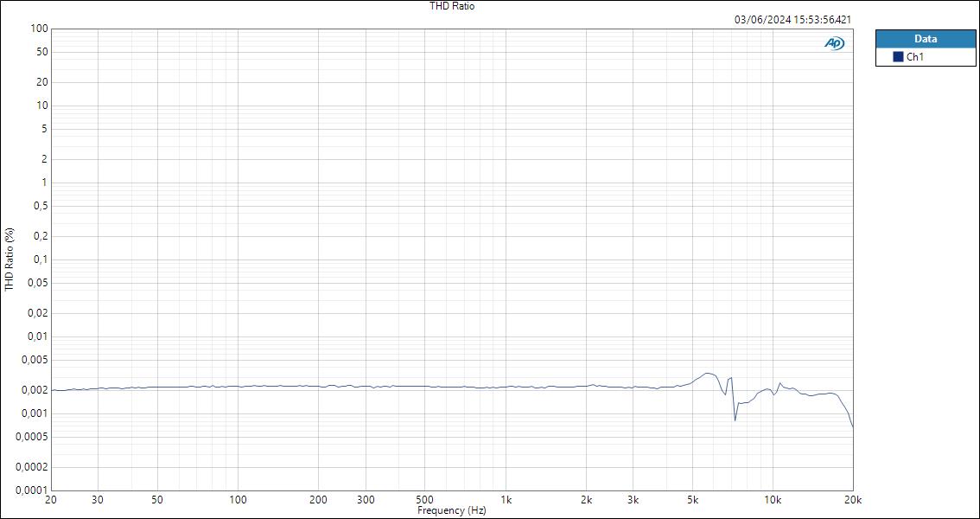Click the Data legend header bar
The image size is (980, 519).
pos(925,38)
